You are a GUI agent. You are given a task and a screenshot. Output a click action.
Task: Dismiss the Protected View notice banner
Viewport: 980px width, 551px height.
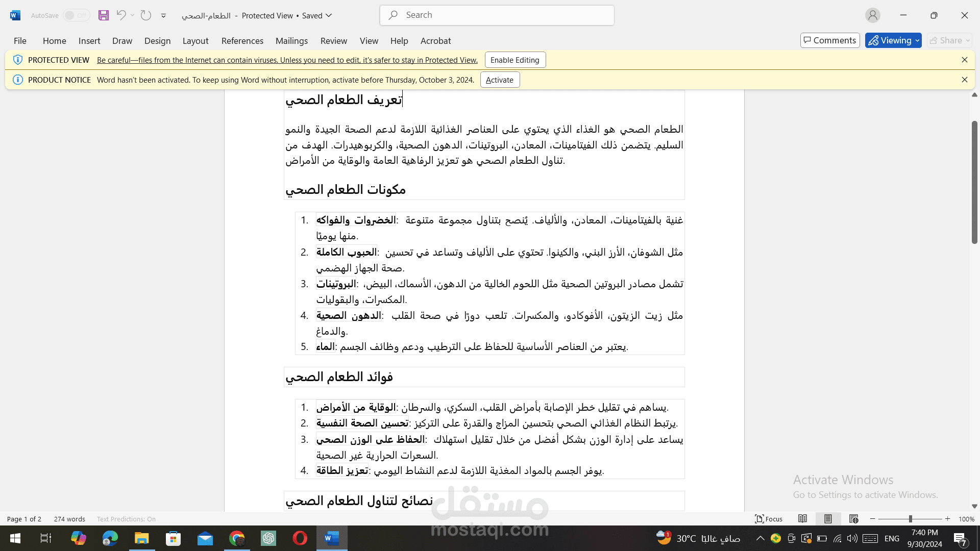964,60
